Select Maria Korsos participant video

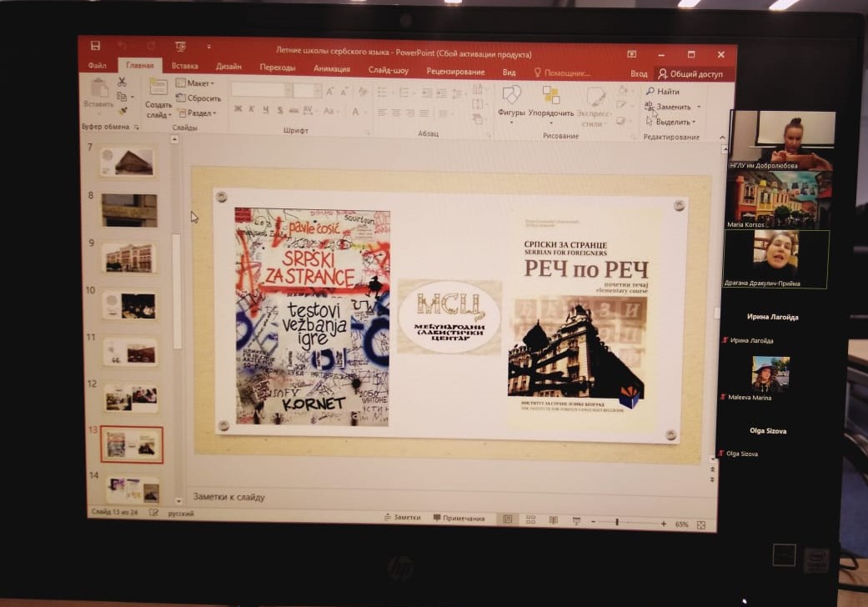[779, 200]
